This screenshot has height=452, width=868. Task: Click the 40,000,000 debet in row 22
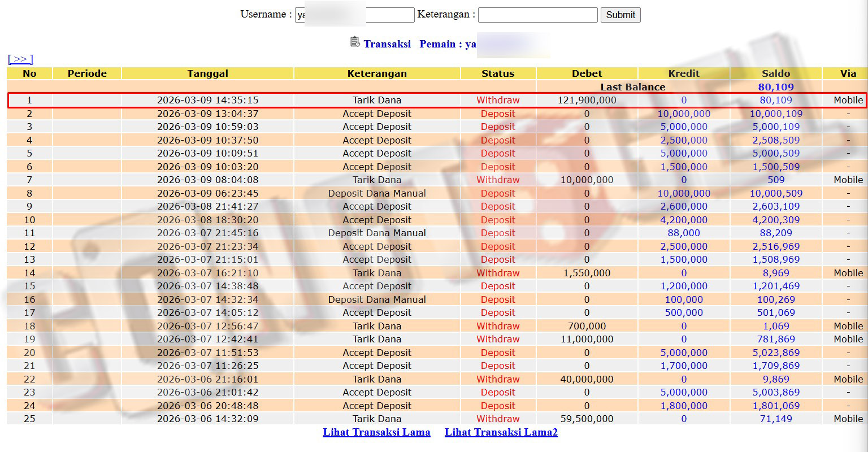coord(587,380)
